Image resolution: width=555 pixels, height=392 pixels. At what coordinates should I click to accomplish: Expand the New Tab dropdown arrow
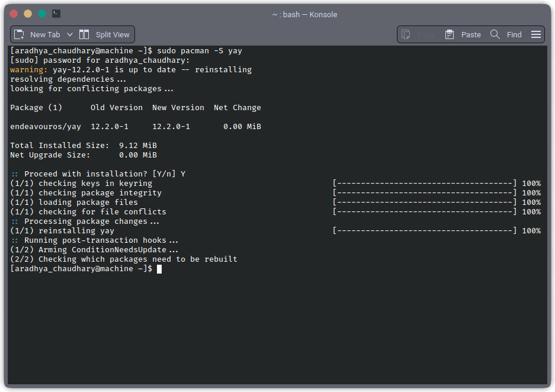point(70,34)
